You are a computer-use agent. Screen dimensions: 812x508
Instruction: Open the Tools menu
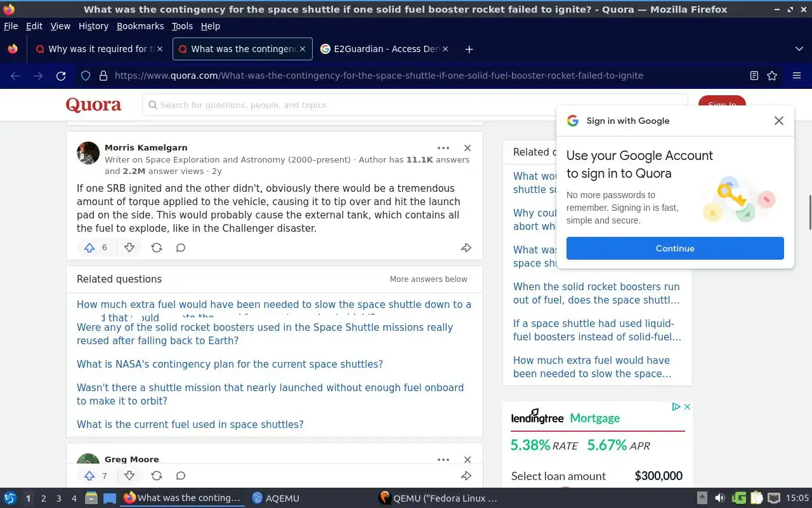point(182,26)
